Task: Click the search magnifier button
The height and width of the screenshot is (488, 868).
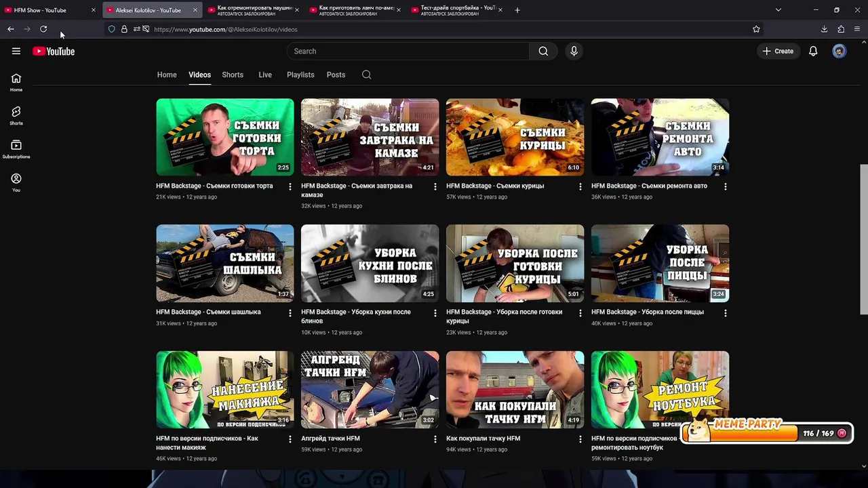Action: pos(543,51)
